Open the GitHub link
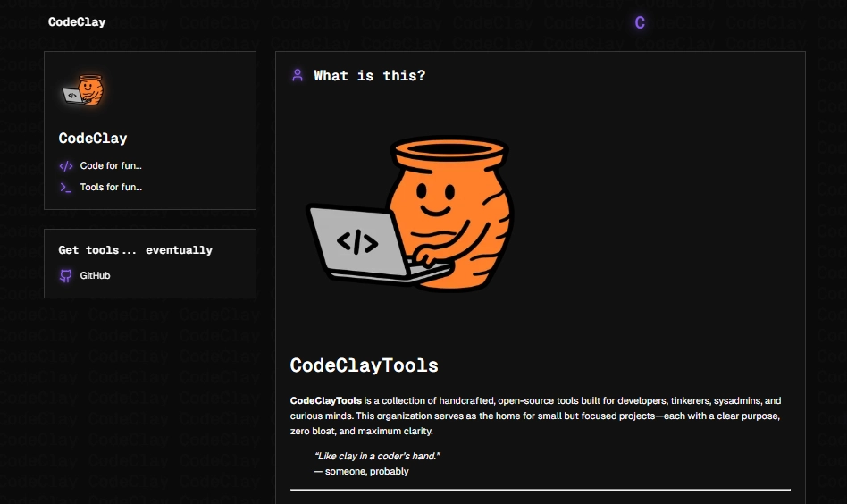Viewport: 847px width, 504px height. click(95, 275)
